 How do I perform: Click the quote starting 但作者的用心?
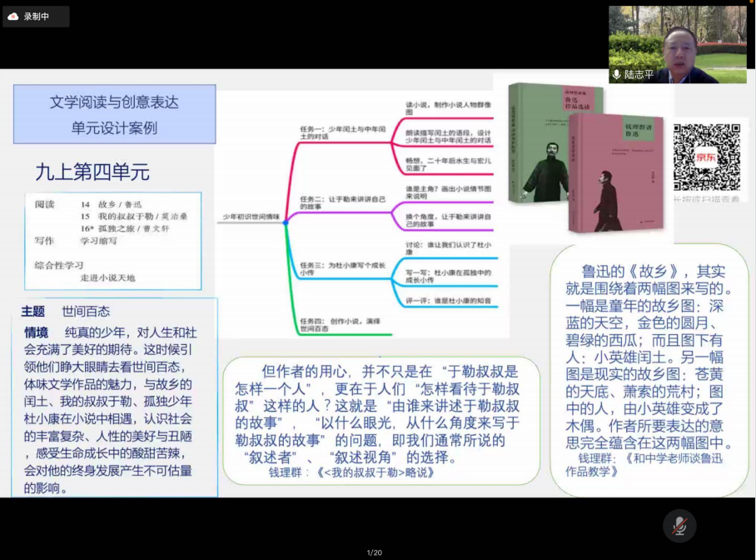377,414
